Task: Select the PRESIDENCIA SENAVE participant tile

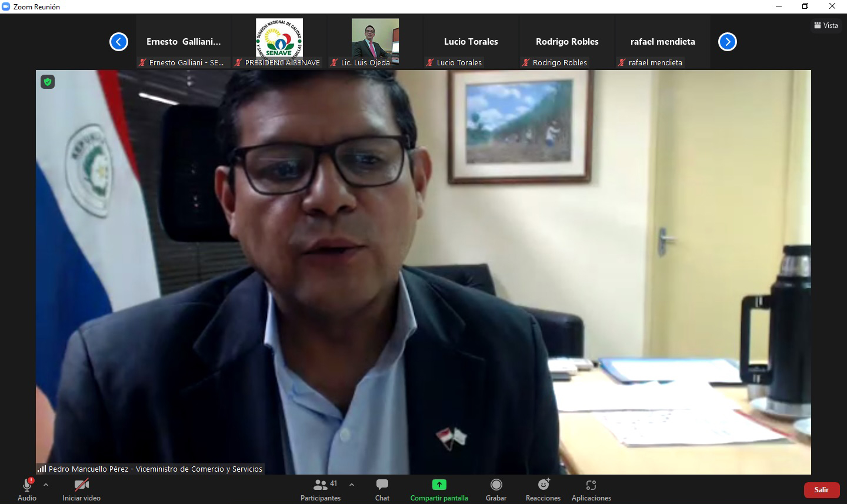Action: [279, 42]
